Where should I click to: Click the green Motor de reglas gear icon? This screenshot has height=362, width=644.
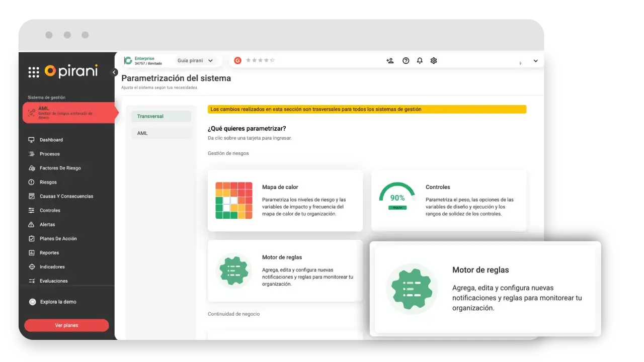pos(234,270)
